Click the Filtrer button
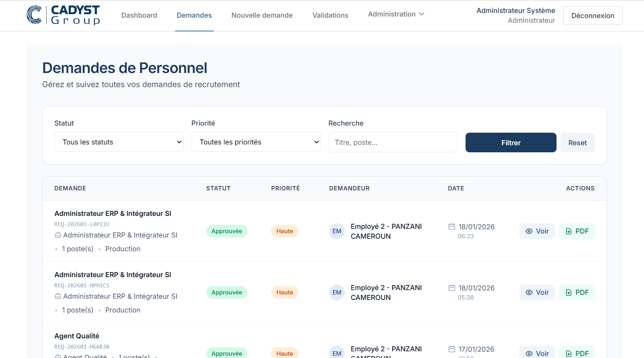644x358 pixels. 511,142
